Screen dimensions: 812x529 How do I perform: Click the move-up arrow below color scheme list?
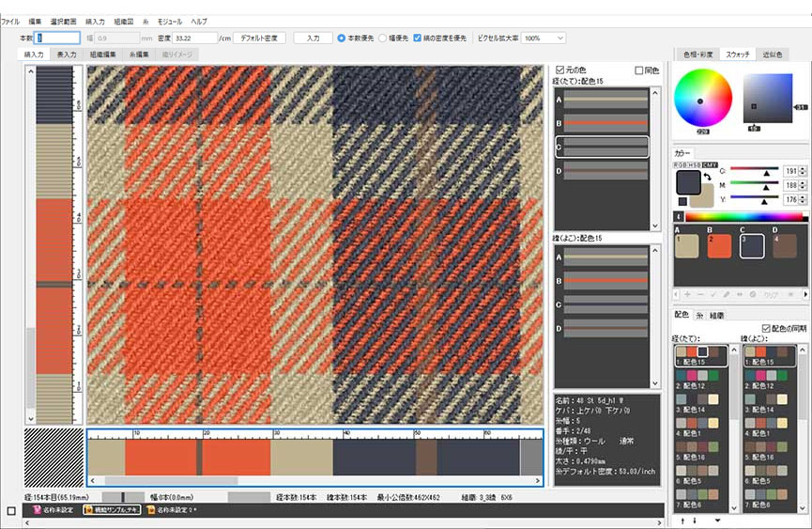682,520
